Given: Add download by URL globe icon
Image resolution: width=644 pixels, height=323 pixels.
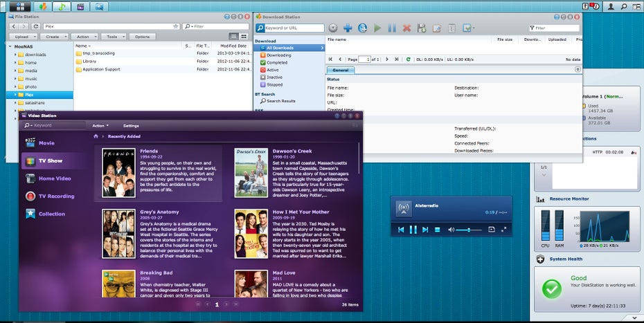Looking at the screenshot, I should (363, 28).
